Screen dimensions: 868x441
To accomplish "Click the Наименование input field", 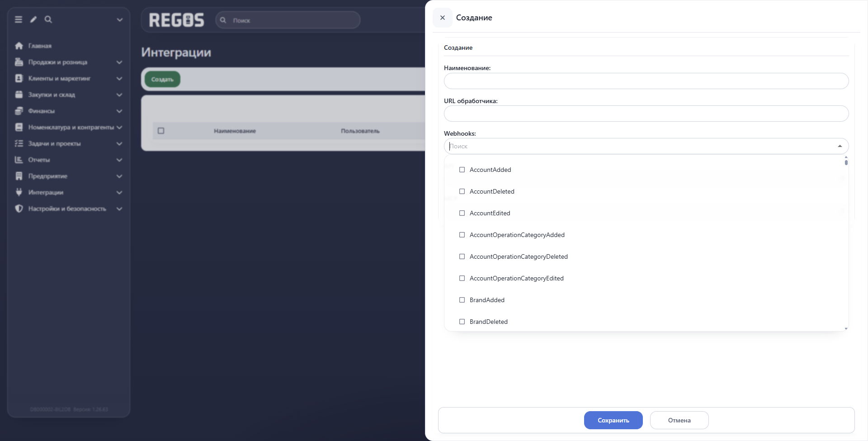I will tap(646, 81).
